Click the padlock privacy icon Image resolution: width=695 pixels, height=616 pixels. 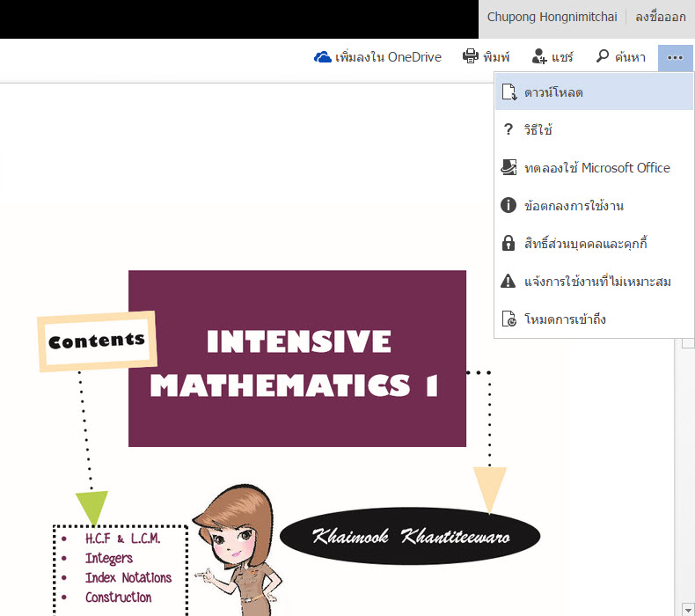point(508,243)
